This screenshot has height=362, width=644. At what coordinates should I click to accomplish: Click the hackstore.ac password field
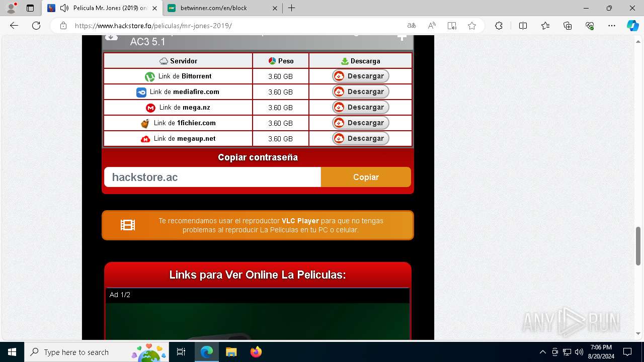(212, 177)
